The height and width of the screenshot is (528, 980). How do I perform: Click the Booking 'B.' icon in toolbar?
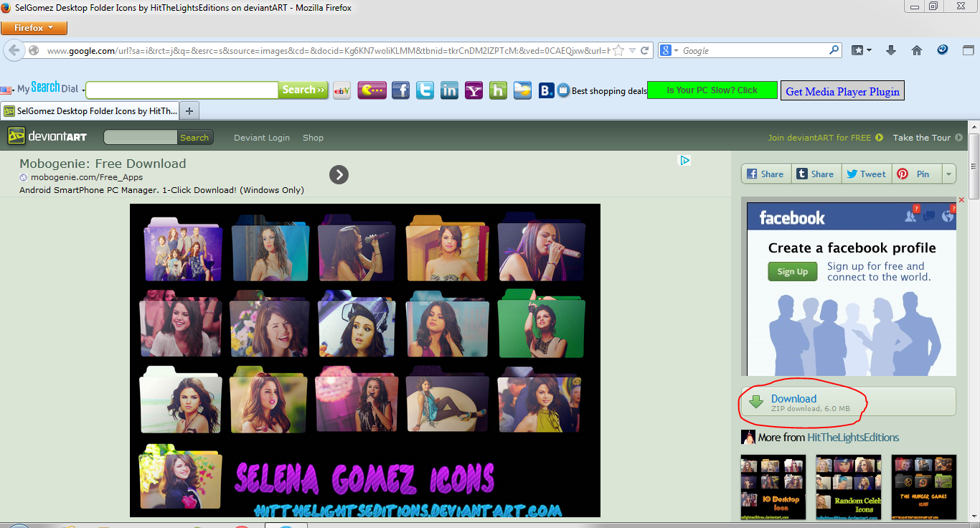click(x=546, y=90)
